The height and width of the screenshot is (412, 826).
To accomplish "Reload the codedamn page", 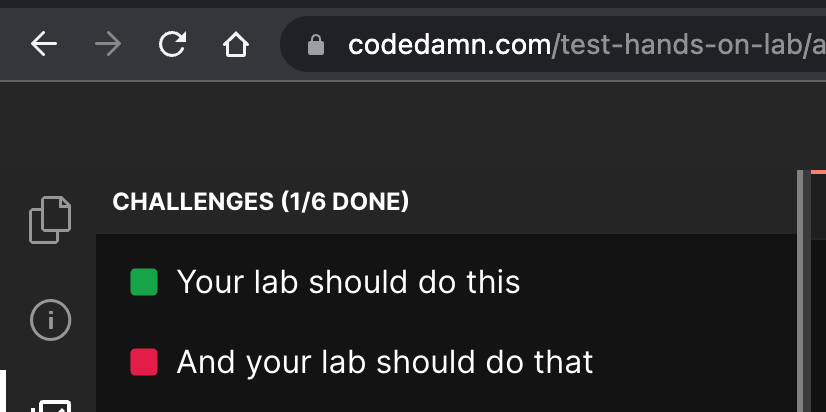I will [x=173, y=45].
